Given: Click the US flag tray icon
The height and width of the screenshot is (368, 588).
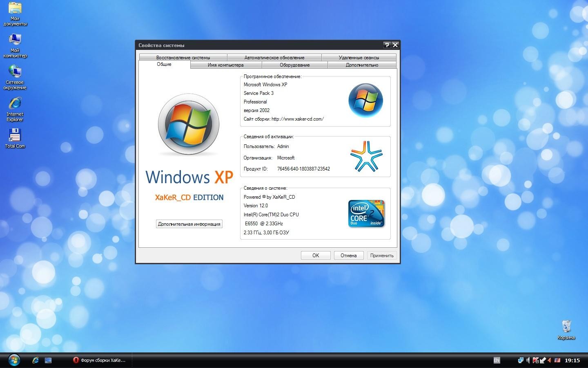Looking at the screenshot, I should click(x=557, y=360).
